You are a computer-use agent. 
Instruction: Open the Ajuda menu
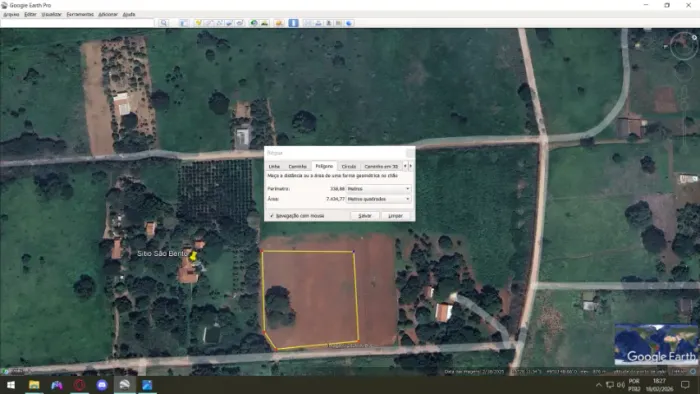point(129,14)
